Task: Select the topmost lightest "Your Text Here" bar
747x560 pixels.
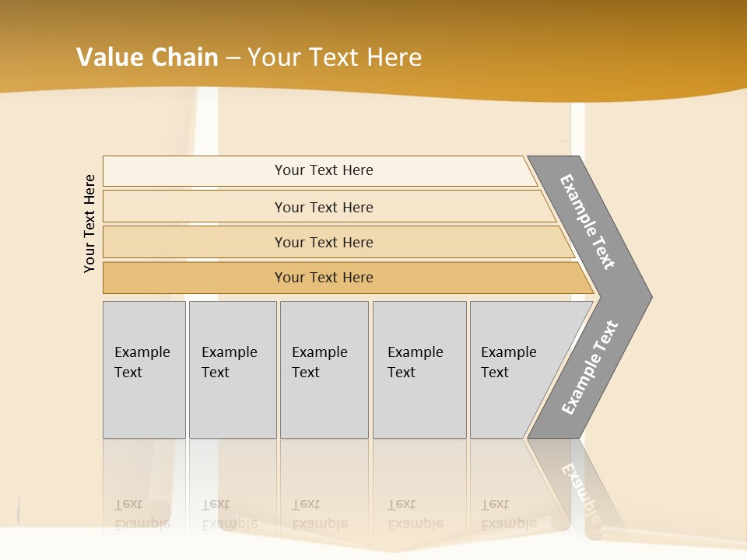Action: click(x=323, y=170)
